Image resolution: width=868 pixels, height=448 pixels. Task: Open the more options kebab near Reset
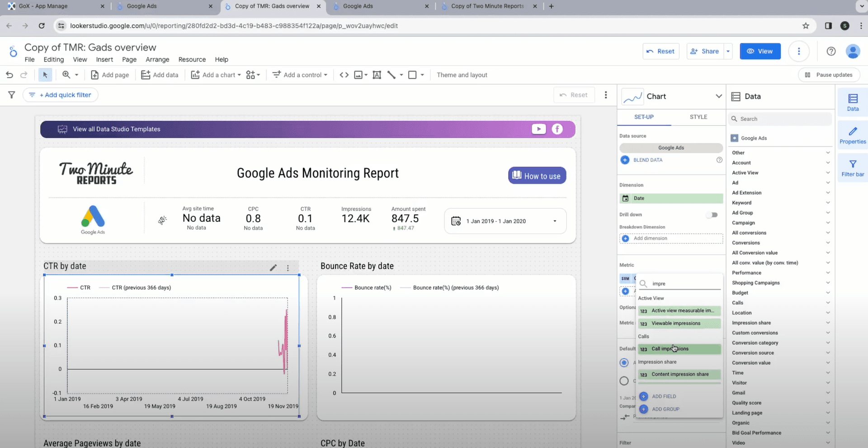pyautogui.click(x=606, y=95)
